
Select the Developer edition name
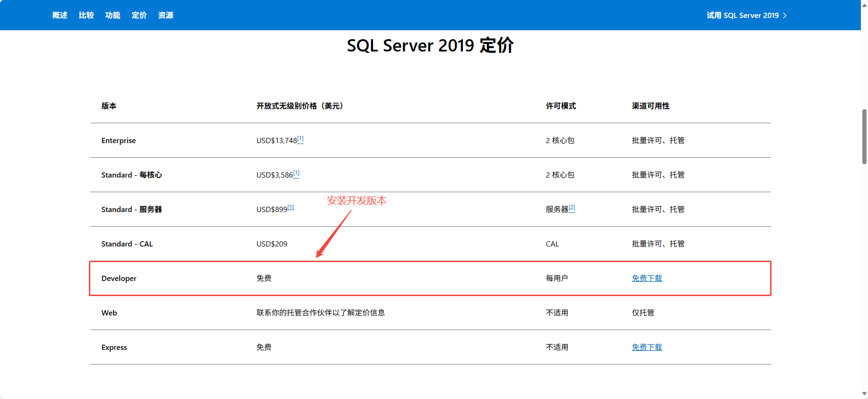pyautogui.click(x=119, y=278)
